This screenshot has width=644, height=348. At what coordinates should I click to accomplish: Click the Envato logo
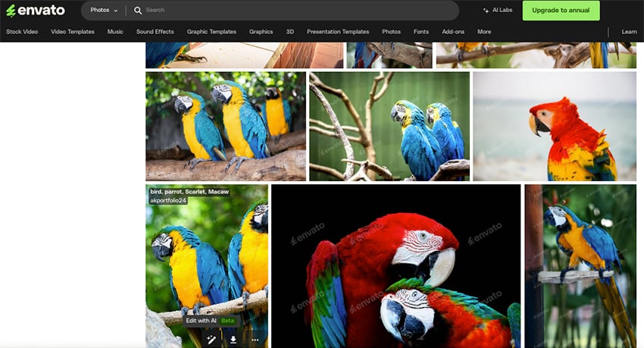pyautogui.click(x=36, y=11)
